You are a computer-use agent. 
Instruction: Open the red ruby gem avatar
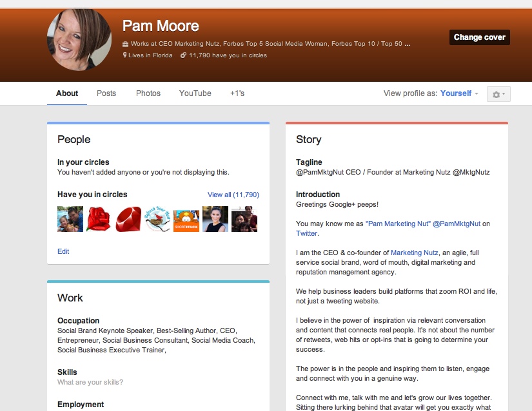(x=128, y=219)
